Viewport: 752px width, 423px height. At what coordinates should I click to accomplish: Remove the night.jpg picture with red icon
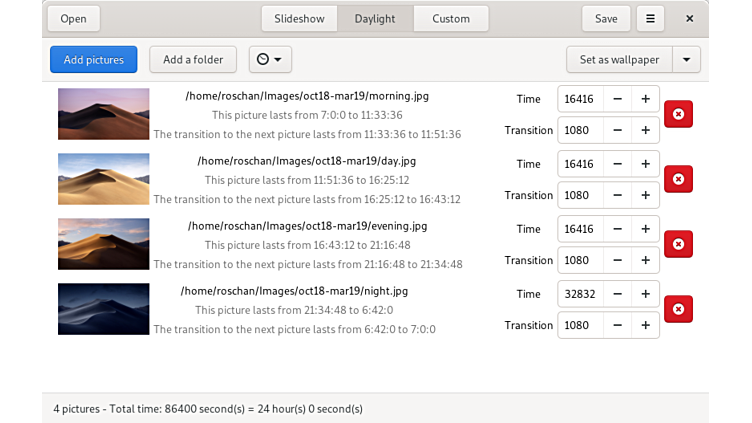[678, 309]
